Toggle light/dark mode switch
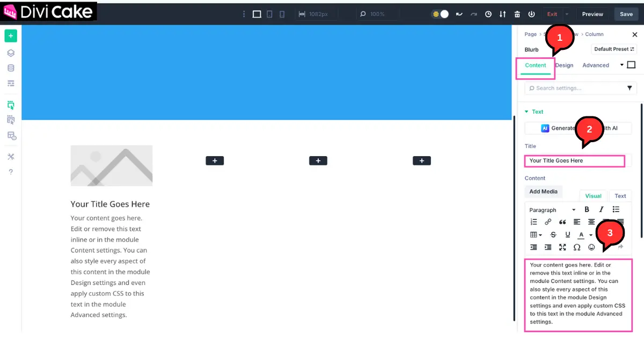 pos(440,14)
